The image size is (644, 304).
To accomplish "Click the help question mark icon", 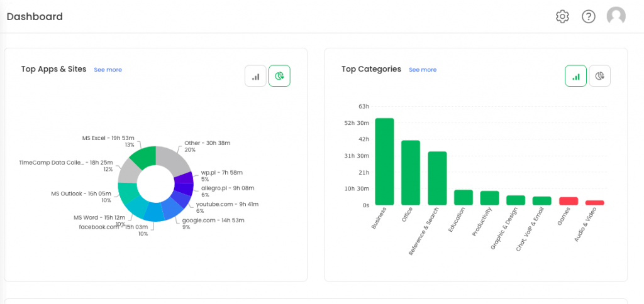I will 589,17.
